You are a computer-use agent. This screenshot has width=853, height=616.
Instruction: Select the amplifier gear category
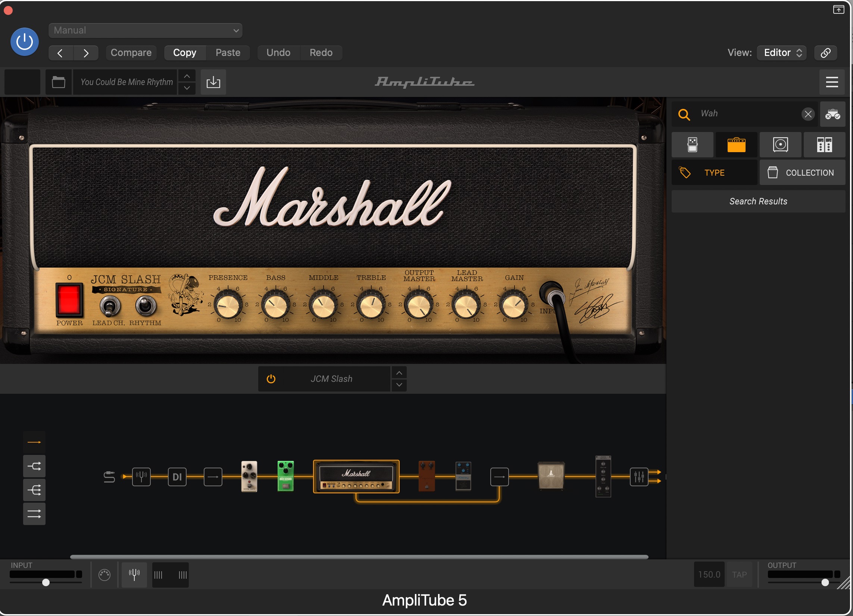737,145
